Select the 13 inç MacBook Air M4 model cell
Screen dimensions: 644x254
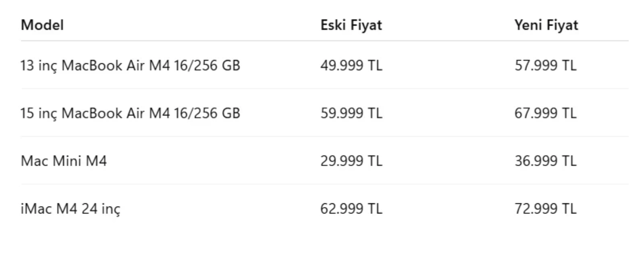point(131,66)
